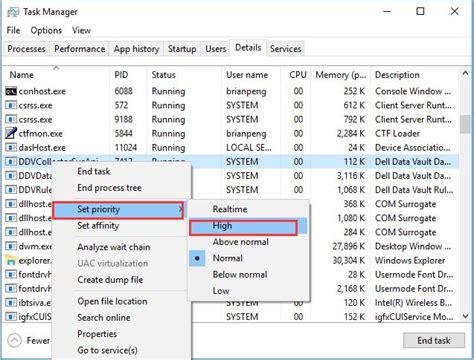The width and height of the screenshot is (474, 360).
Task: Click the ctfmon.exe pen icon
Action: click(11, 133)
